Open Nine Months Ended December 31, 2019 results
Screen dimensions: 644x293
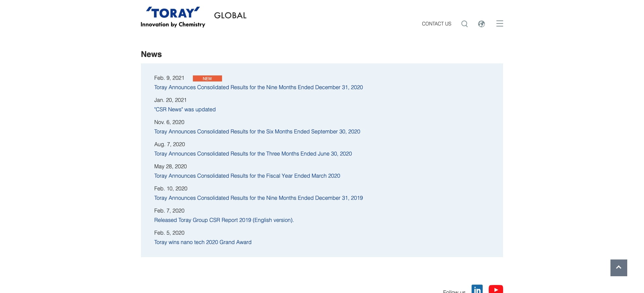point(259,198)
